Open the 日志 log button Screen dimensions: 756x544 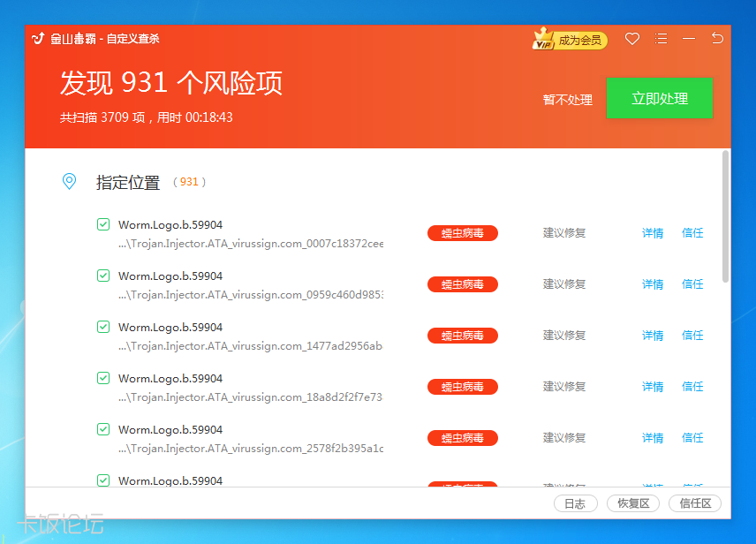(x=575, y=503)
